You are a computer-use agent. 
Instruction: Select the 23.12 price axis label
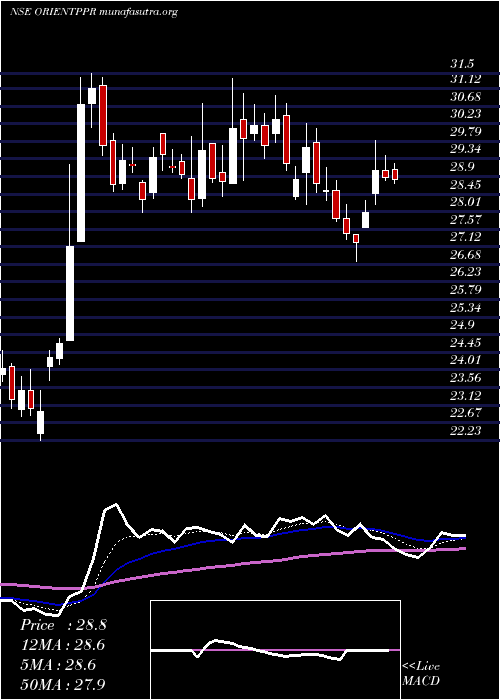coord(465,395)
